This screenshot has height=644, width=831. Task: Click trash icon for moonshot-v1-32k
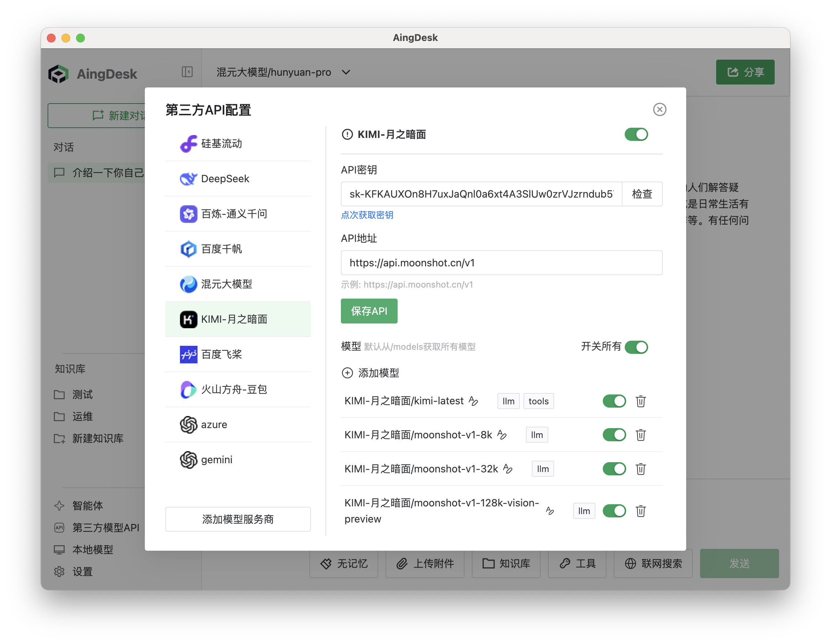[640, 469]
